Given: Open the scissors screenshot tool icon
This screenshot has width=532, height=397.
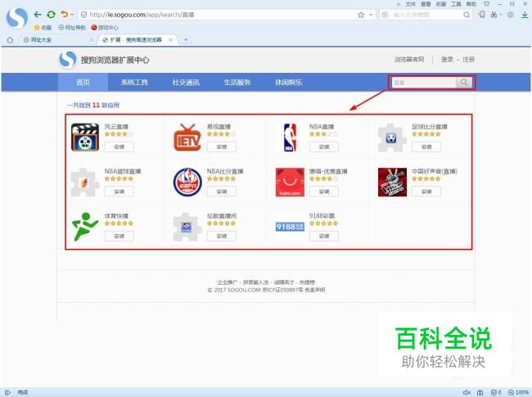Looking at the screenshot, I should (494, 15).
